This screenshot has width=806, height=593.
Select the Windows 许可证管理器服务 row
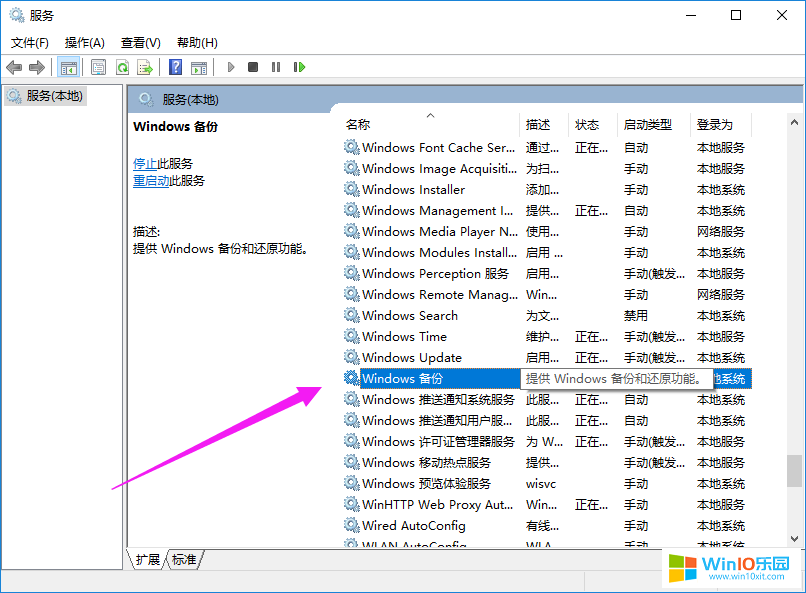[547, 442]
